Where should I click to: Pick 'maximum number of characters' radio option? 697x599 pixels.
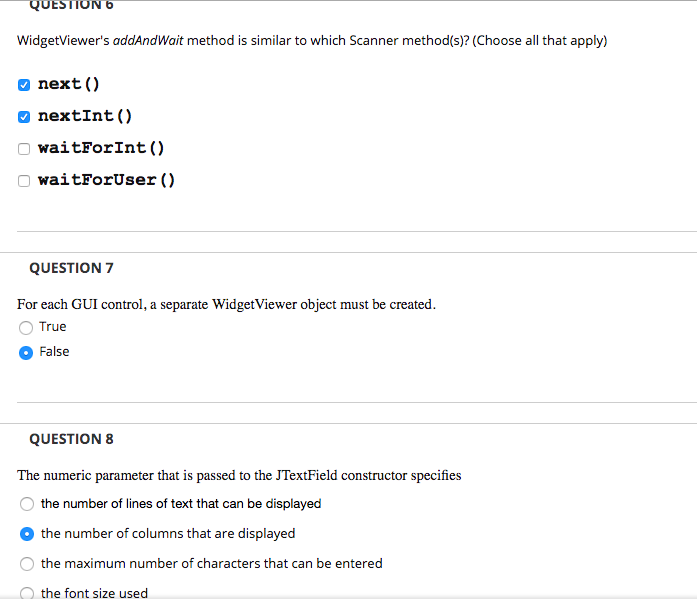[x=28, y=564]
